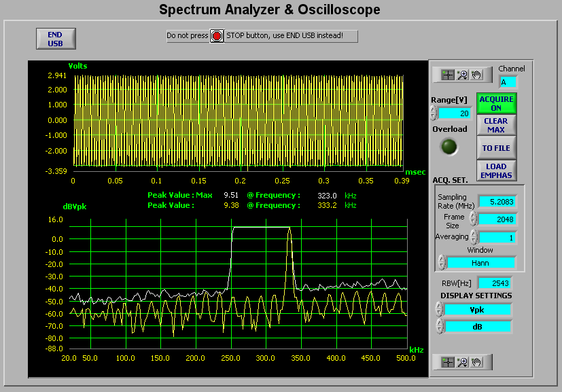Click the CLEAR MAX button

pos(496,125)
